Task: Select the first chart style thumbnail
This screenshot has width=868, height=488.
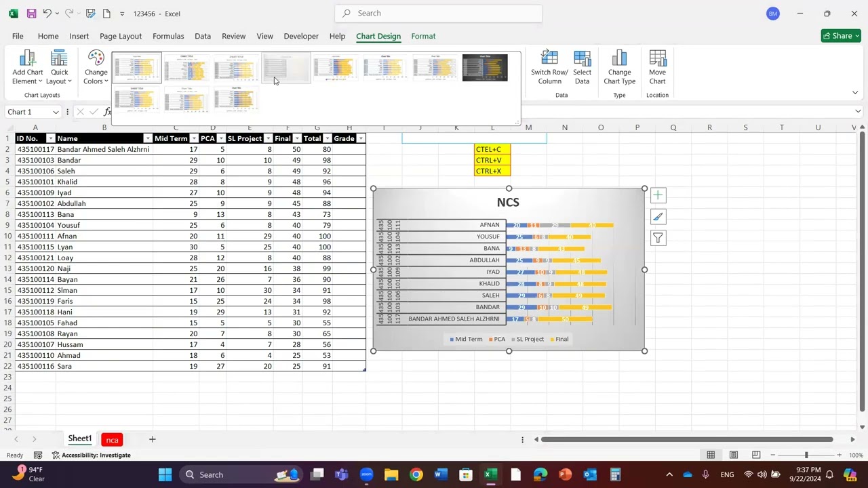Action: coord(138,68)
